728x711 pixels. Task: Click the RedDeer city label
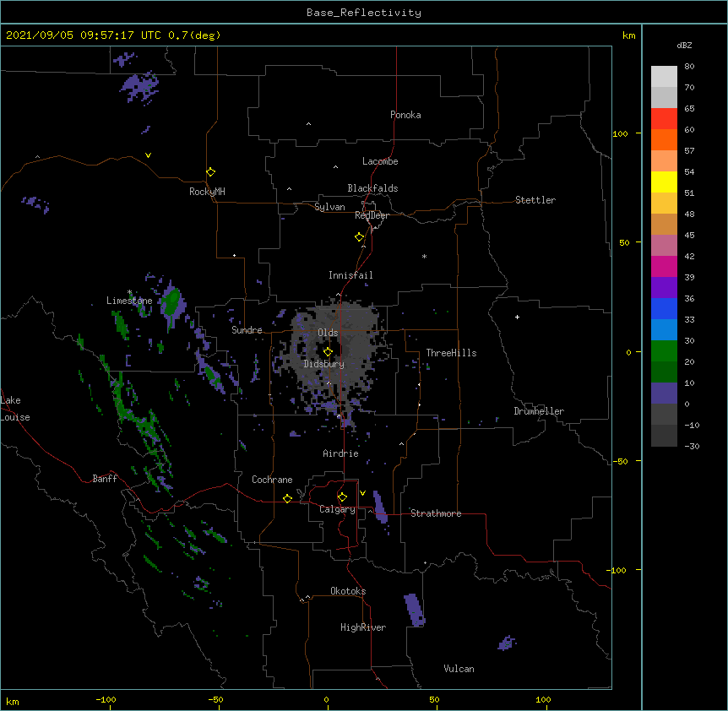(372, 215)
